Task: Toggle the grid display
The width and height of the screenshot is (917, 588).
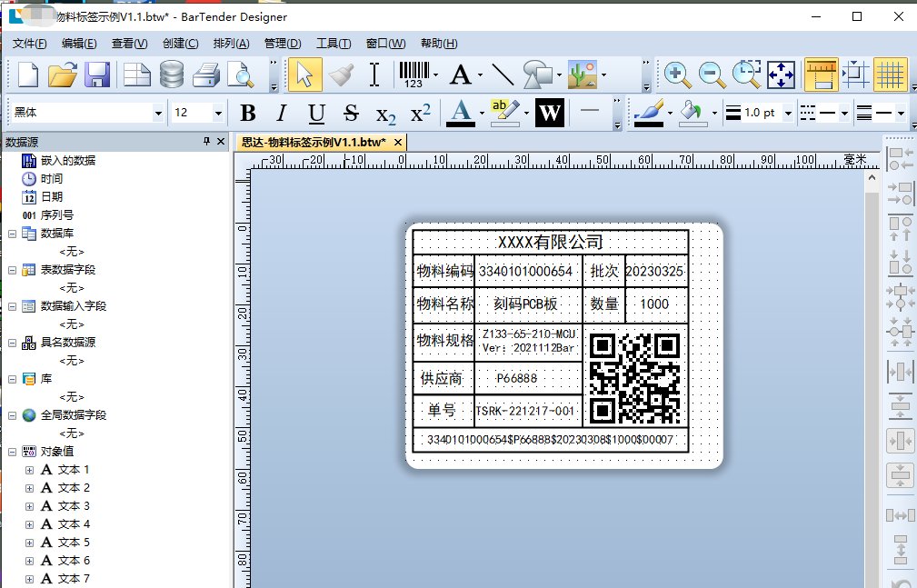Action: point(891,75)
